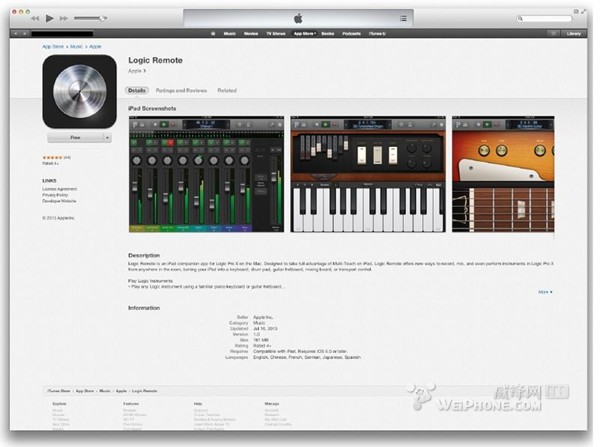Click the rewind/previous track button

coord(35,18)
